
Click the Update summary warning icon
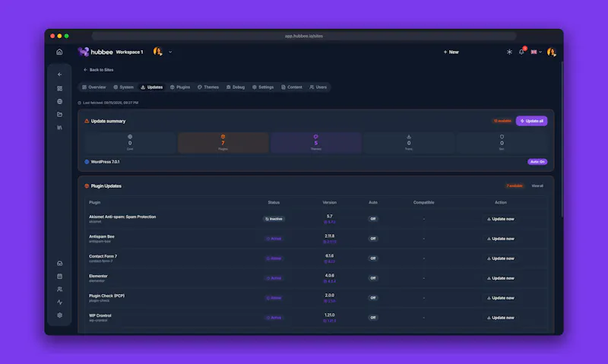coord(87,122)
